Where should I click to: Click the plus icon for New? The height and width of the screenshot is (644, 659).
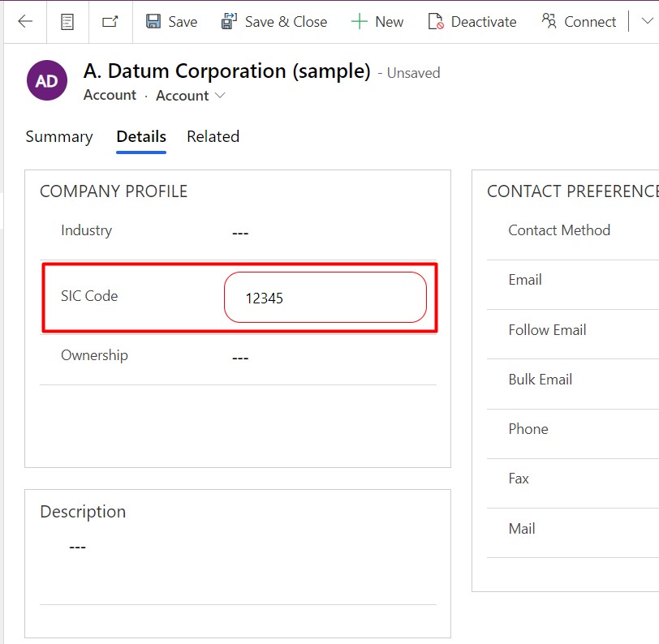[359, 22]
